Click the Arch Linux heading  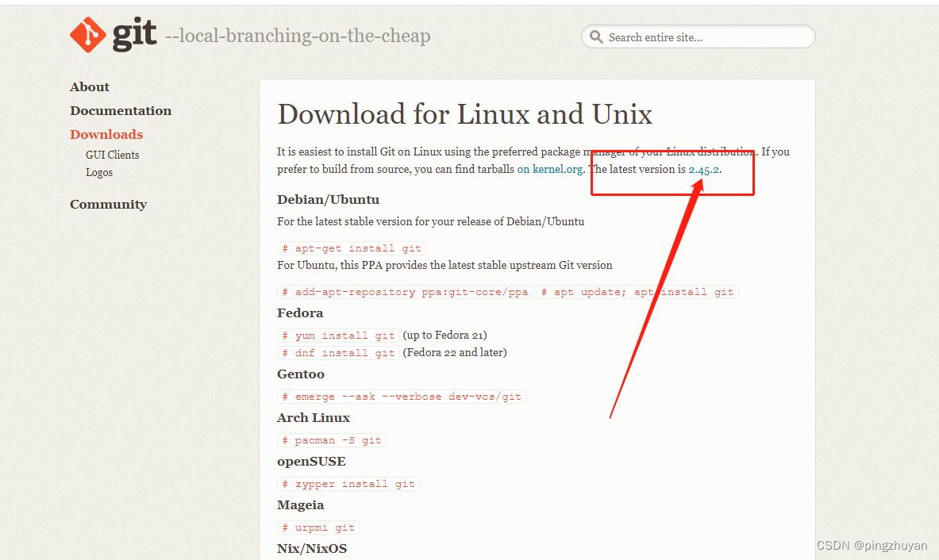314,417
